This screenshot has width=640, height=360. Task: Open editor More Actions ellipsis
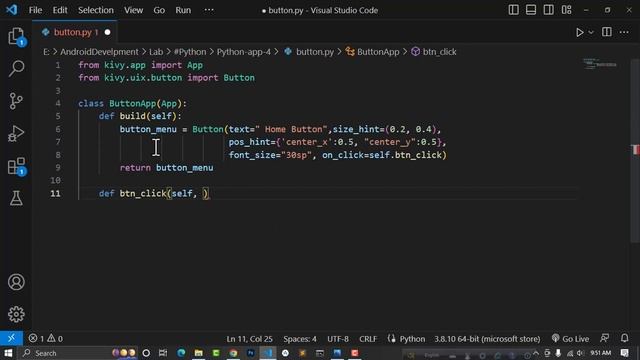pos(624,32)
